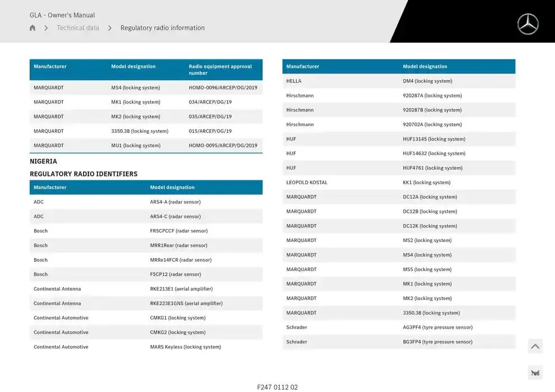Viewport: 555px width, 392px height.
Task: Click the document code F247 0112 02
Action: [x=277, y=387]
